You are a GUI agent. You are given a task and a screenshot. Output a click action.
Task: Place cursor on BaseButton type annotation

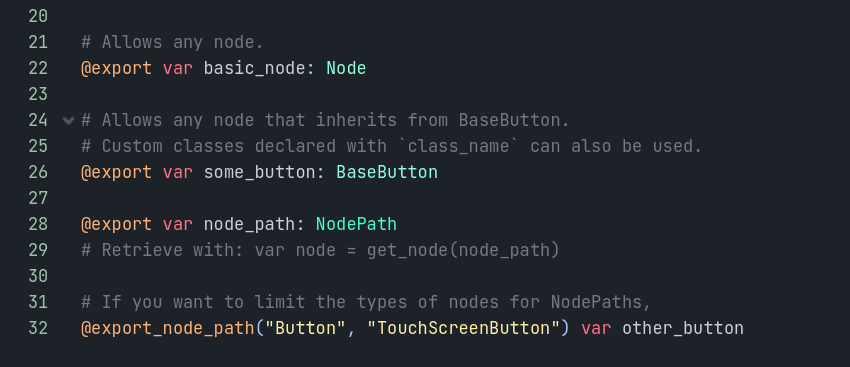tap(387, 172)
